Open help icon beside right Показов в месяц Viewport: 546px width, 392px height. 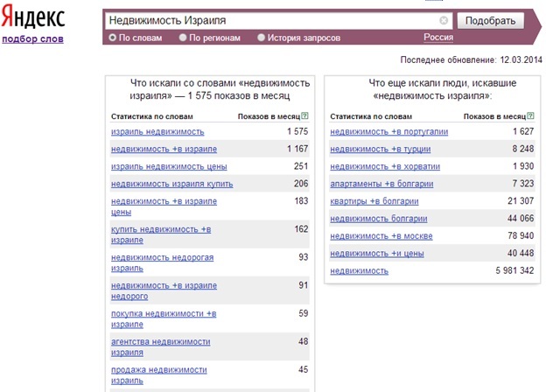coord(530,115)
